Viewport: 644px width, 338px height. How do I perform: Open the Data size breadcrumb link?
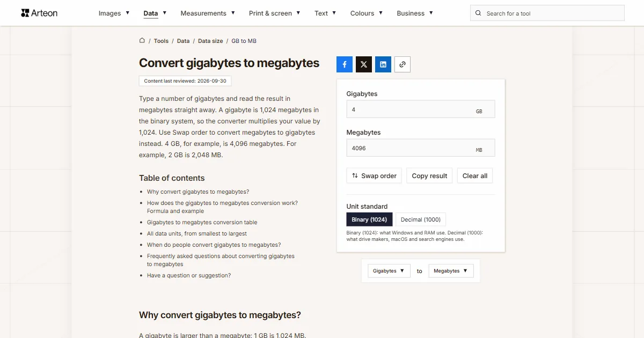pyautogui.click(x=210, y=41)
